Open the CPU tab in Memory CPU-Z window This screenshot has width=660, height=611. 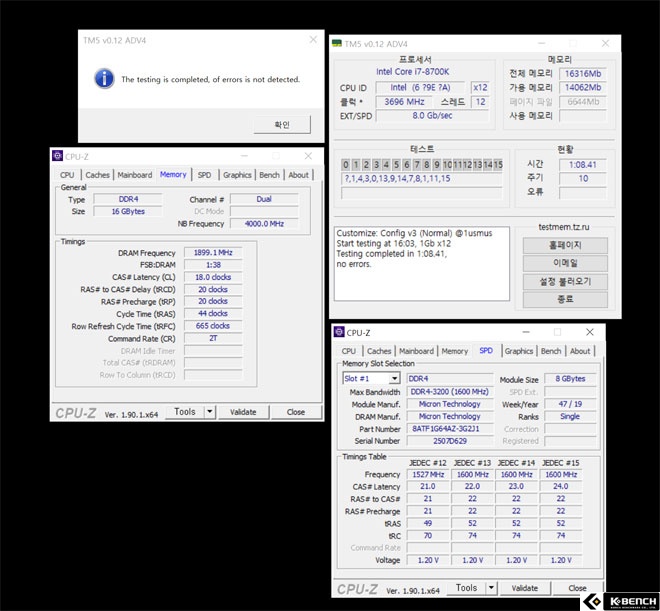pos(67,175)
